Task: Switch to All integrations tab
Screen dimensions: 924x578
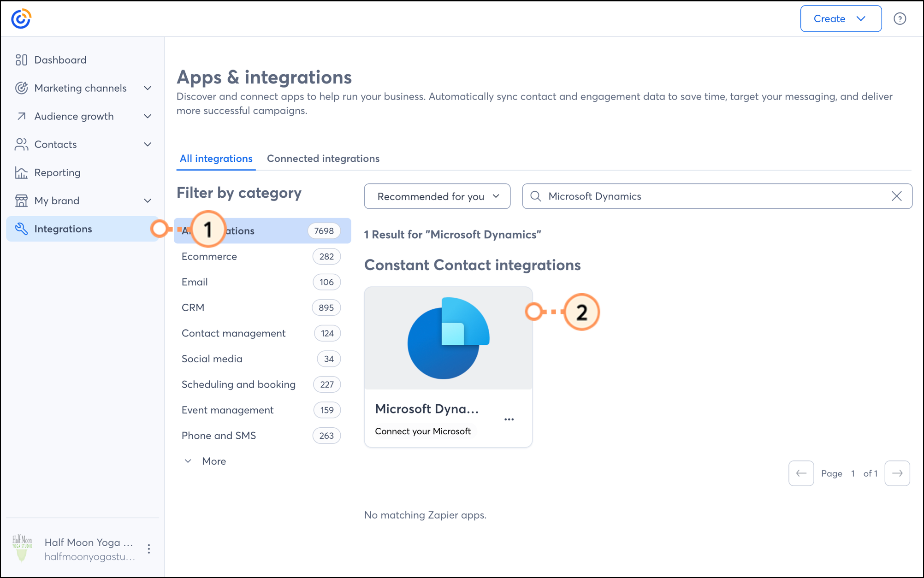Action: [216, 159]
